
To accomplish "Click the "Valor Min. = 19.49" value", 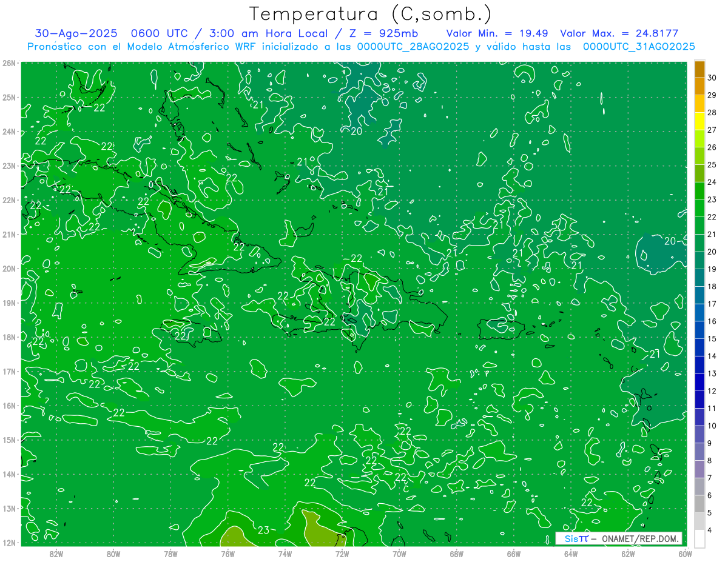I will coord(498,33).
